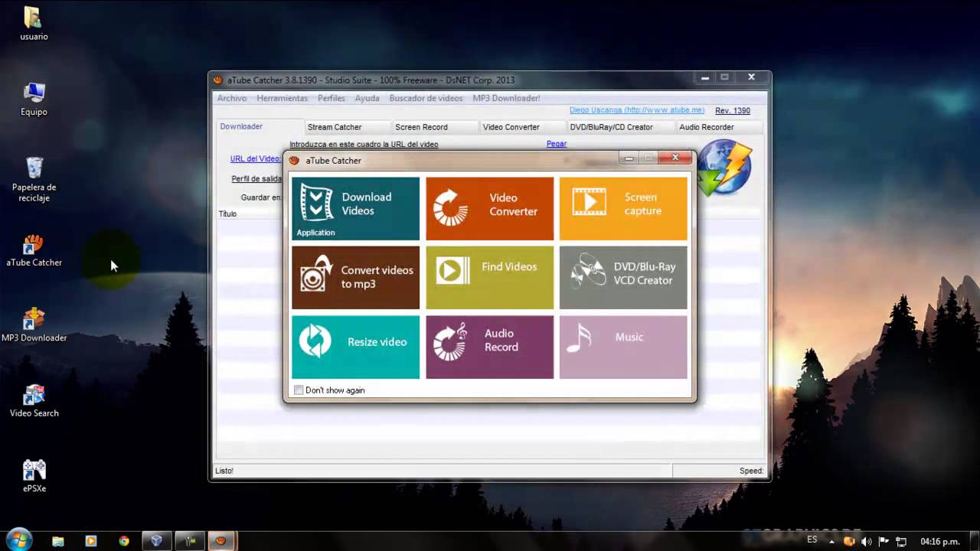Screen dimensions: 980x551
Task: Select the ePSXe desktop shortcut
Action: click(x=34, y=476)
